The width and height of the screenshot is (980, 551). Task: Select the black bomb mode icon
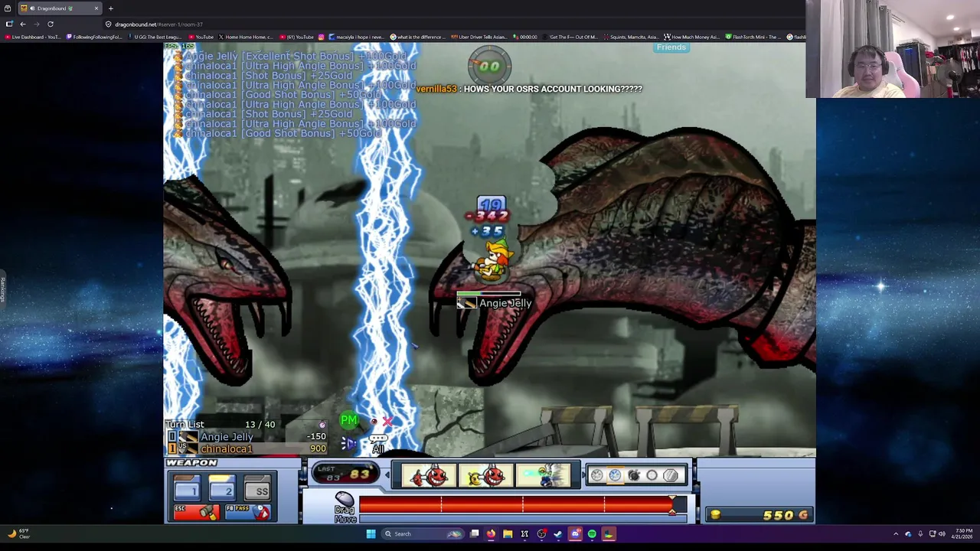click(634, 475)
